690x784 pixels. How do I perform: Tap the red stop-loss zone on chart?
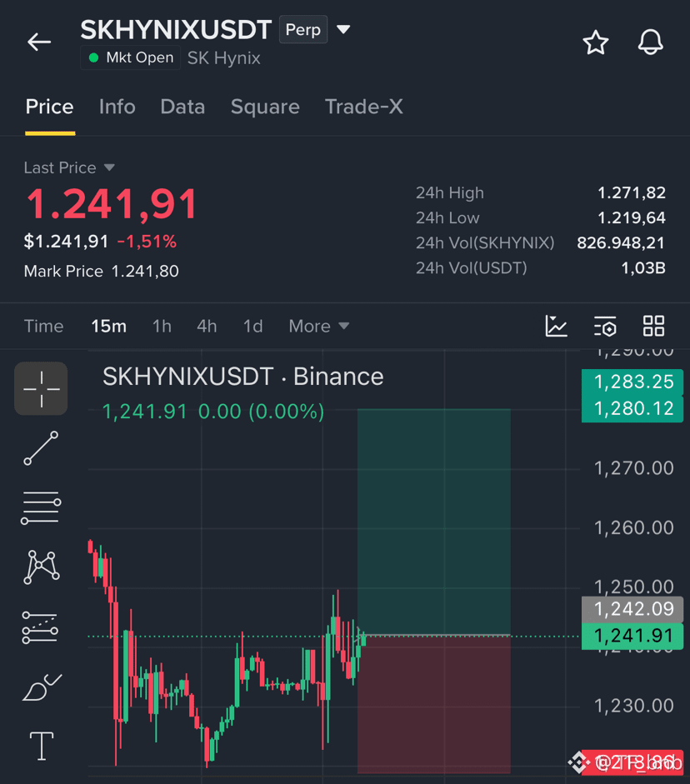tap(433, 704)
